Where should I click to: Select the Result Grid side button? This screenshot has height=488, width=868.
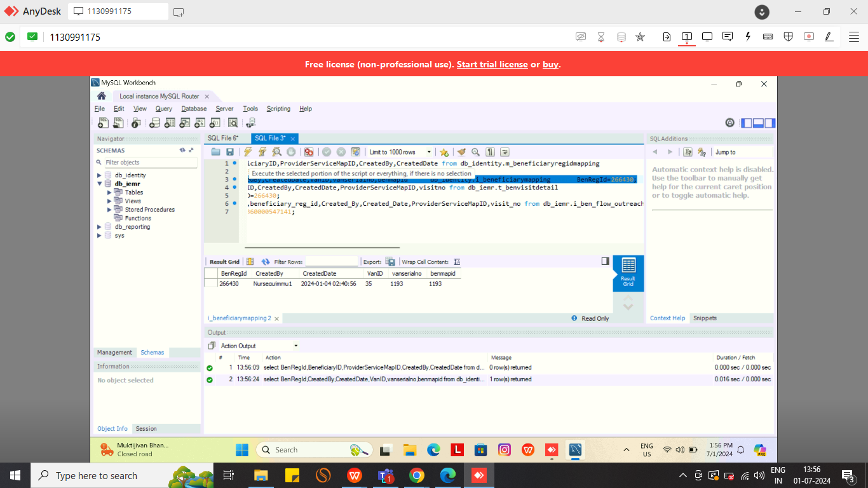click(628, 273)
